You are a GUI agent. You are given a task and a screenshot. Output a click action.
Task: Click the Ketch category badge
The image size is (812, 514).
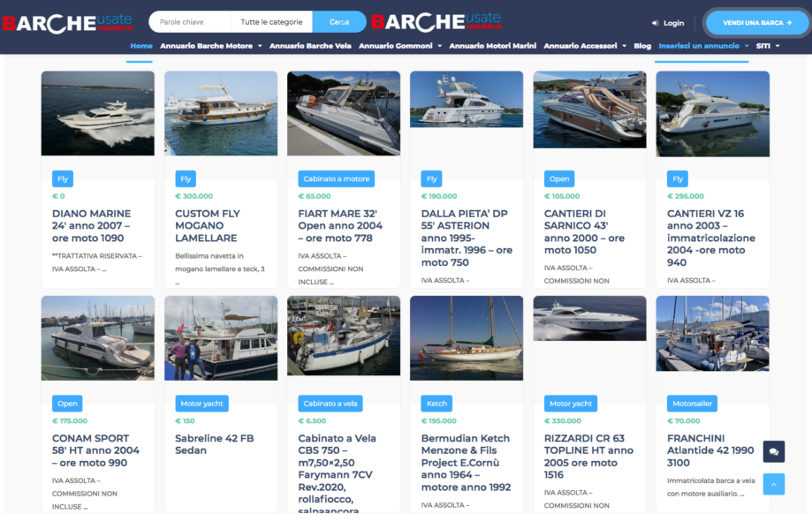click(x=436, y=404)
